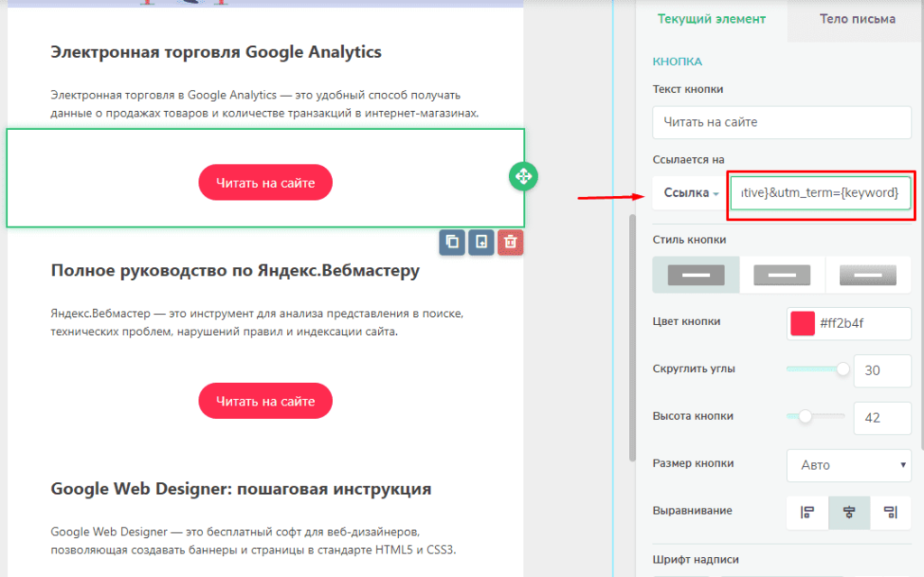
Task: Open the Ссылка link type dropdown
Action: pyautogui.click(x=690, y=193)
